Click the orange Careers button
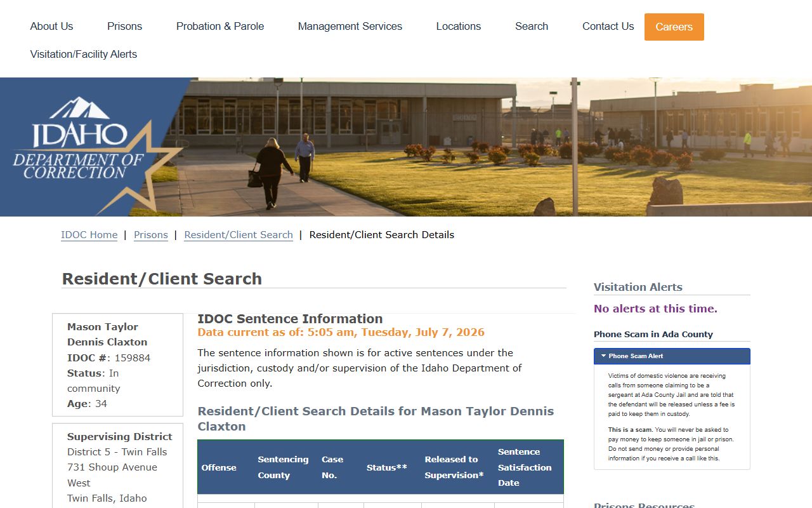This screenshot has width=812, height=508. click(x=674, y=27)
